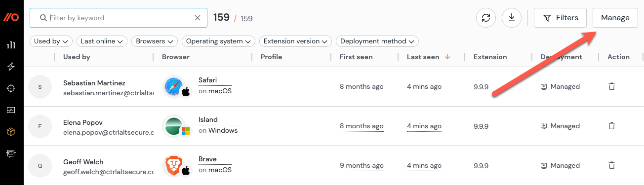Click the Manage button

[615, 18]
